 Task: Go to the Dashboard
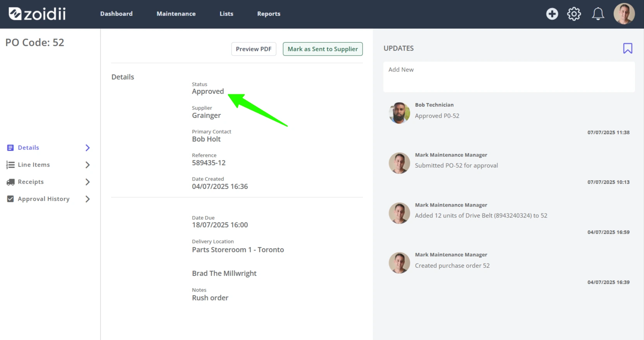(x=116, y=14)
